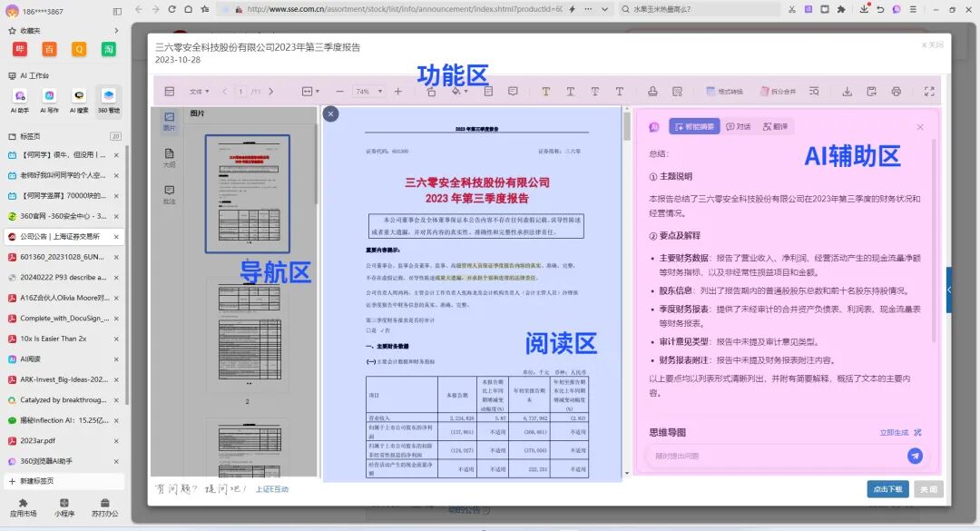Viewport: 980px width, 531px height.
Task: Click the 点击下载 button
Action: [x=887, y=489]
